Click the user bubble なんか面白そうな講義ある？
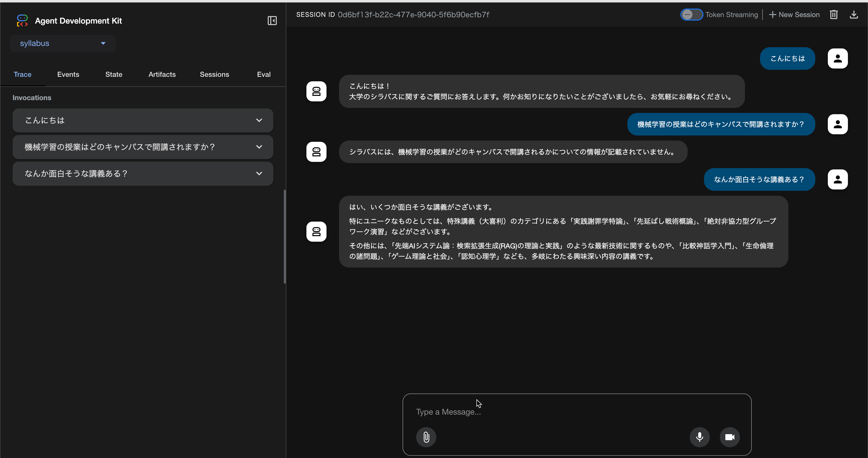 click(x=759, y=179)
